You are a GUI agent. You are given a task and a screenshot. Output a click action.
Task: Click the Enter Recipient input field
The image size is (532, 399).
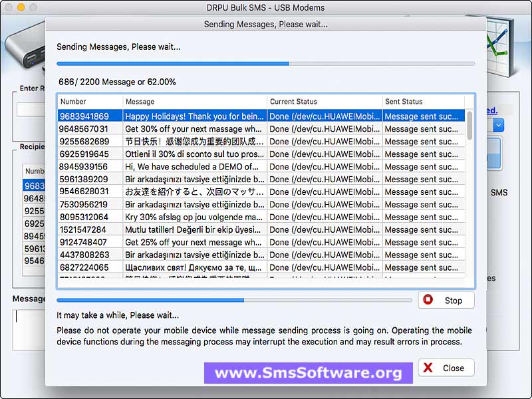pyautogui.click(x=30, y=109)
